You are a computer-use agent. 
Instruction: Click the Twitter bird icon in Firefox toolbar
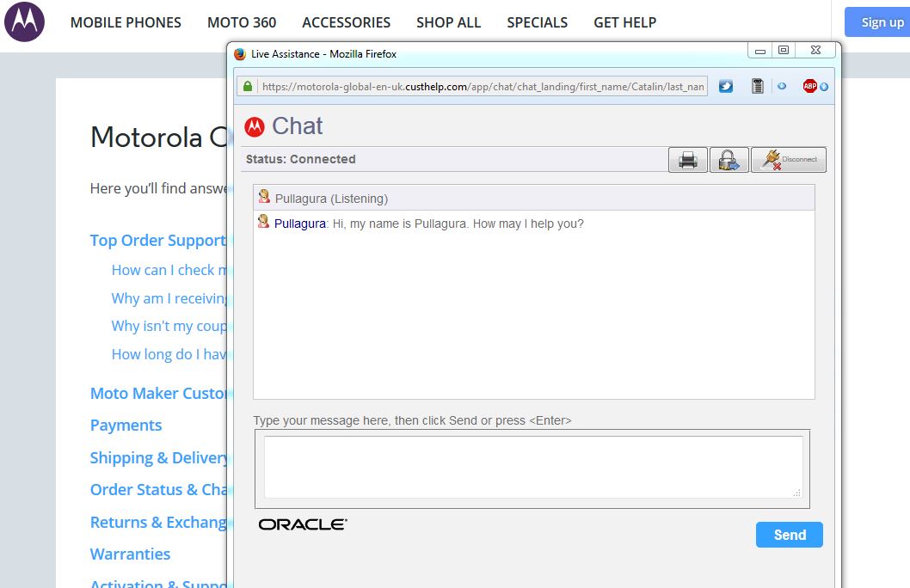click(725, 87)
